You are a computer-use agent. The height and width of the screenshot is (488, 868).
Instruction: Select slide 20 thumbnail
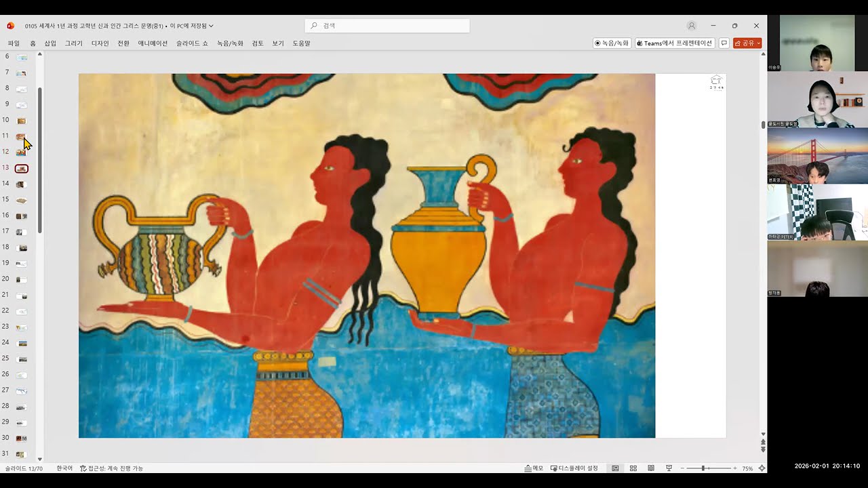(22, 279)
